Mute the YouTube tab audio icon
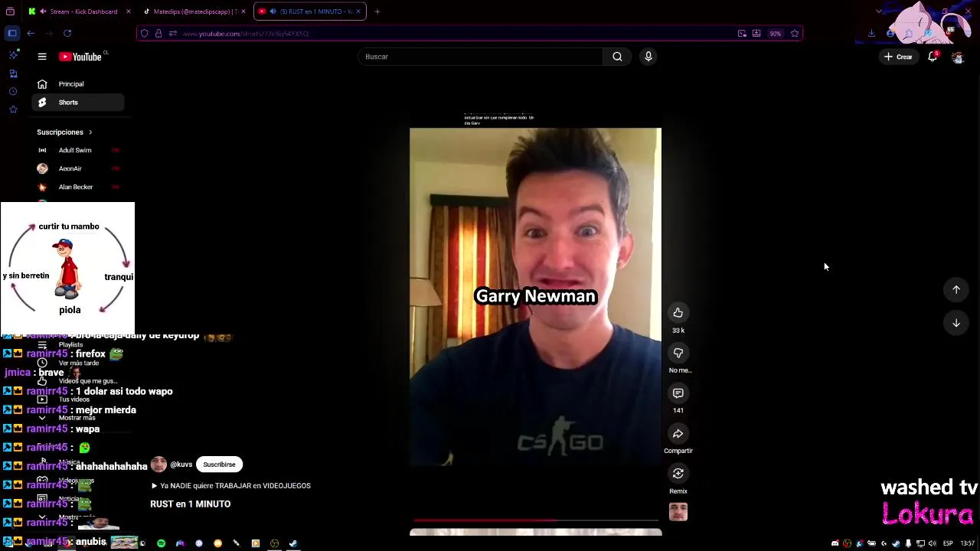The height and width of the screenshot is (551, 980). click(x=273, y=11)
